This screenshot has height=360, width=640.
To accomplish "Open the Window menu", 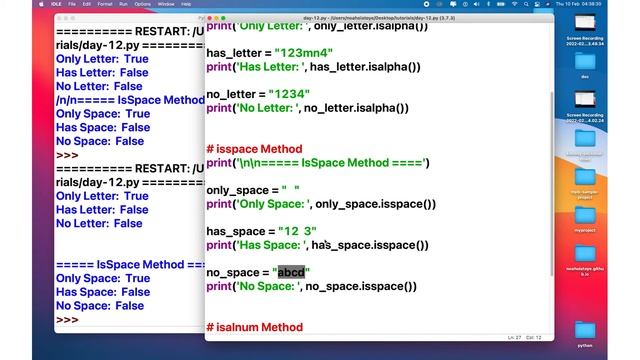I will pyautogui.click(x=166, y=4).
